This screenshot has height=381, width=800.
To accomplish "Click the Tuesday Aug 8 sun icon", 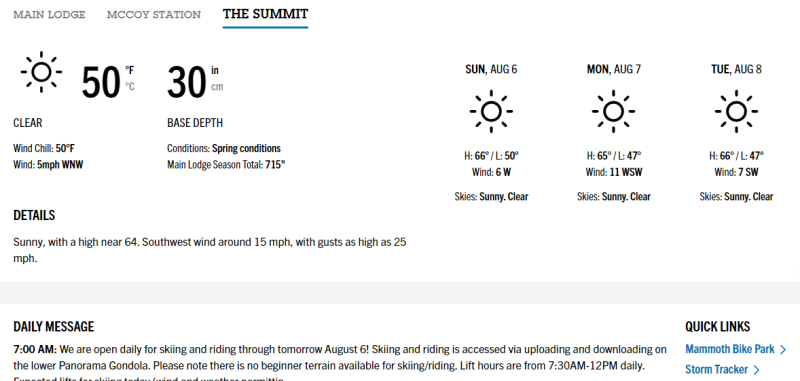I will tap(736, 111).
